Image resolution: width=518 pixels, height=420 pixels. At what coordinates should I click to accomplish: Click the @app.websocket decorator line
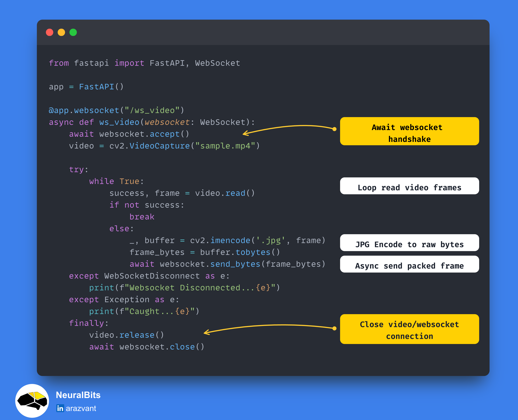click(x=116, y=111)
